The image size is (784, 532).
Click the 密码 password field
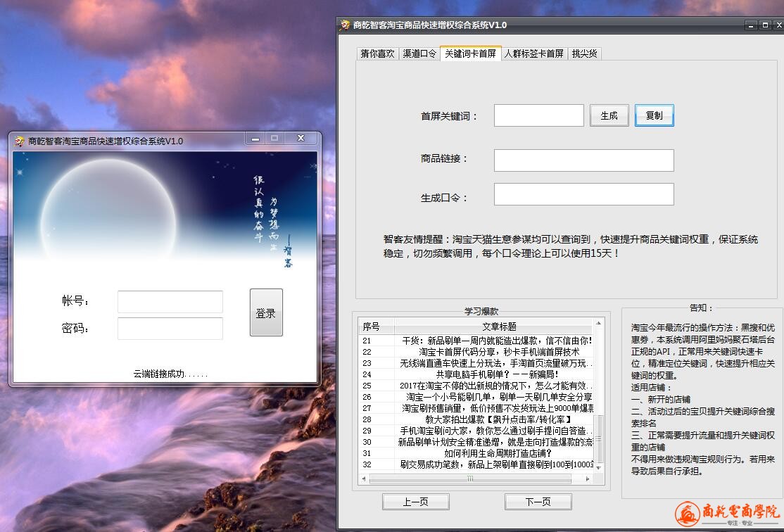(x=170, y=329)
